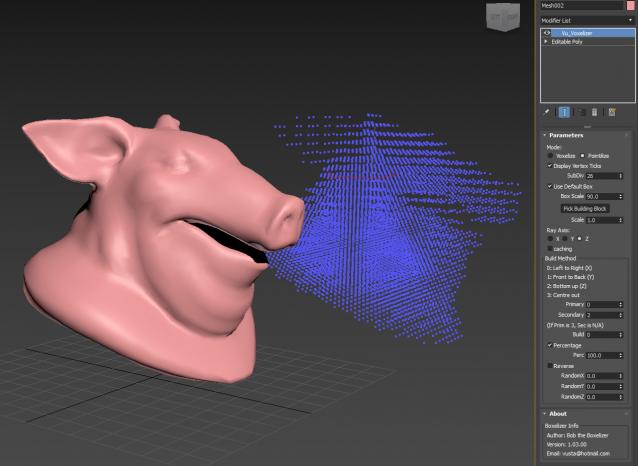Click the Email address text
Image resolution: width=638 pixels, height=466 pixels.
tap(578, 453)
